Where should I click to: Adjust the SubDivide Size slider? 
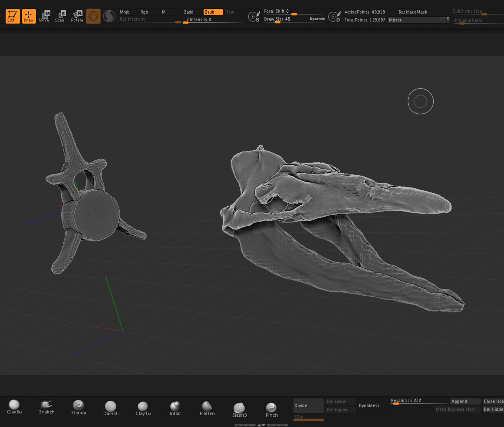[x=478, y=12]
